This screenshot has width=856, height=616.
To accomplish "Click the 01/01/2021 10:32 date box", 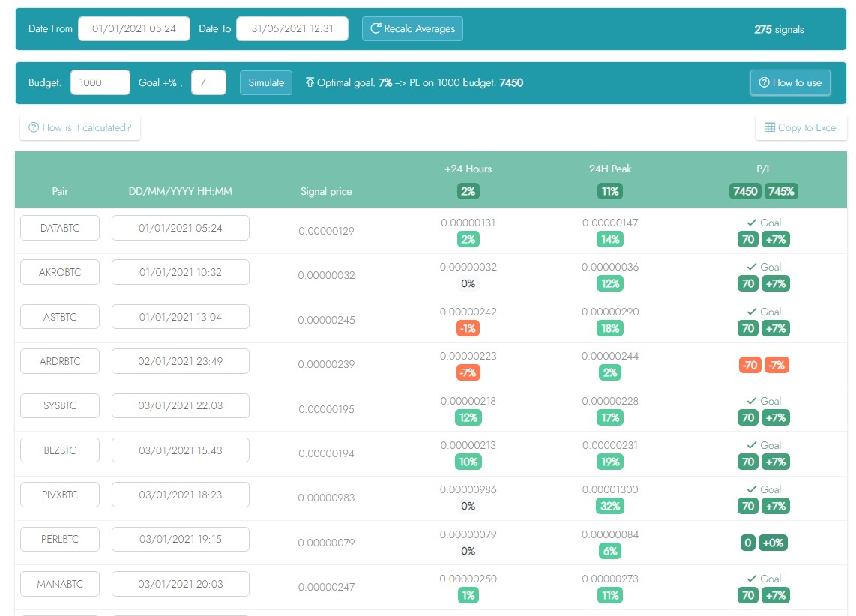I will coord(181,272).
